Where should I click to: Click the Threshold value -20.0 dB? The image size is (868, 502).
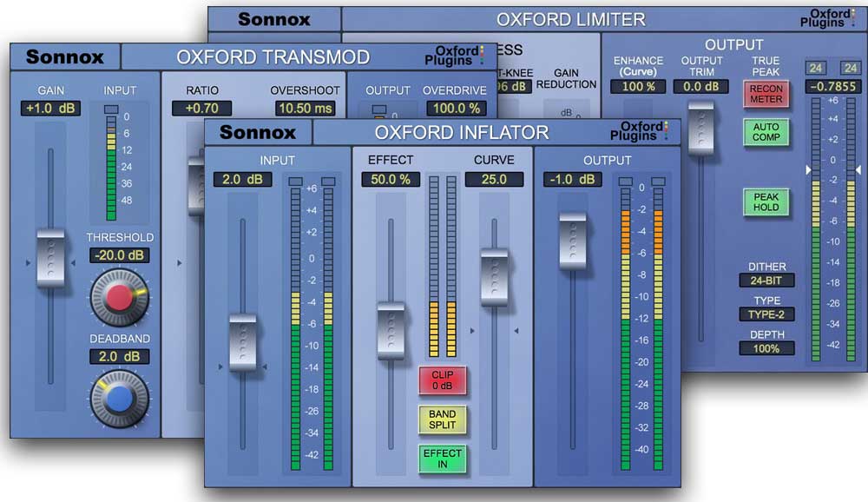tap(120, 255)
